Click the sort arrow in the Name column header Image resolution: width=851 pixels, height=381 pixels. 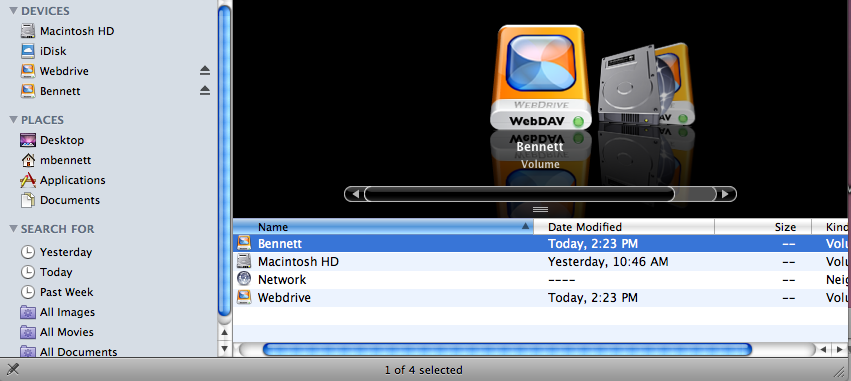coord(525,226)
